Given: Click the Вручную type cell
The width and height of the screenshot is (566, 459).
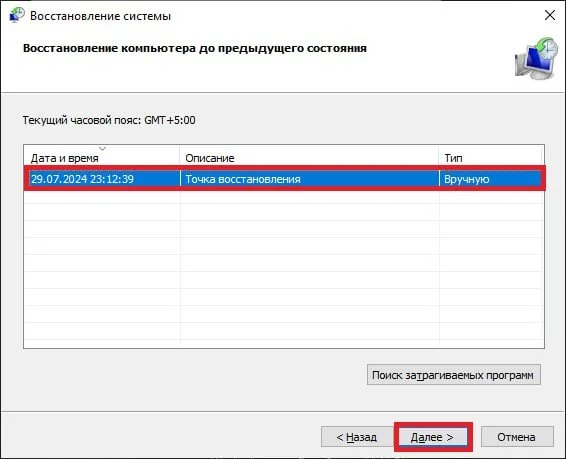Looking at the screenshot, I should [466, 179].
